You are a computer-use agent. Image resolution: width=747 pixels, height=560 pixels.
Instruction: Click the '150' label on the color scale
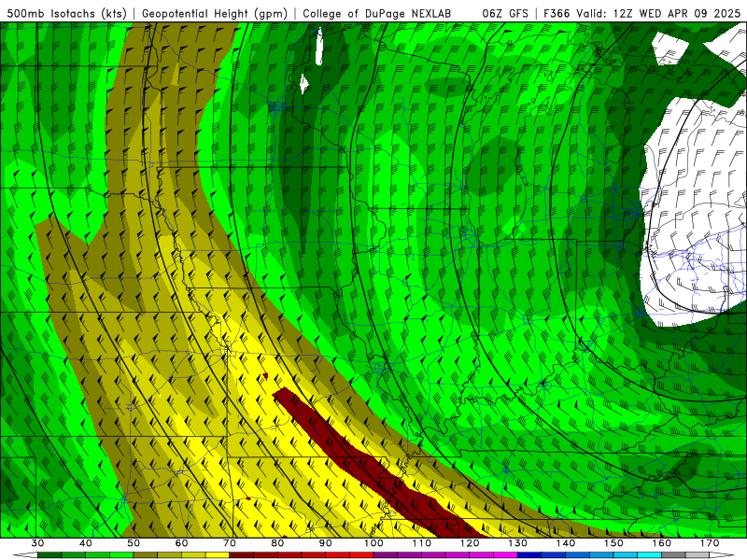pos(613,543)
